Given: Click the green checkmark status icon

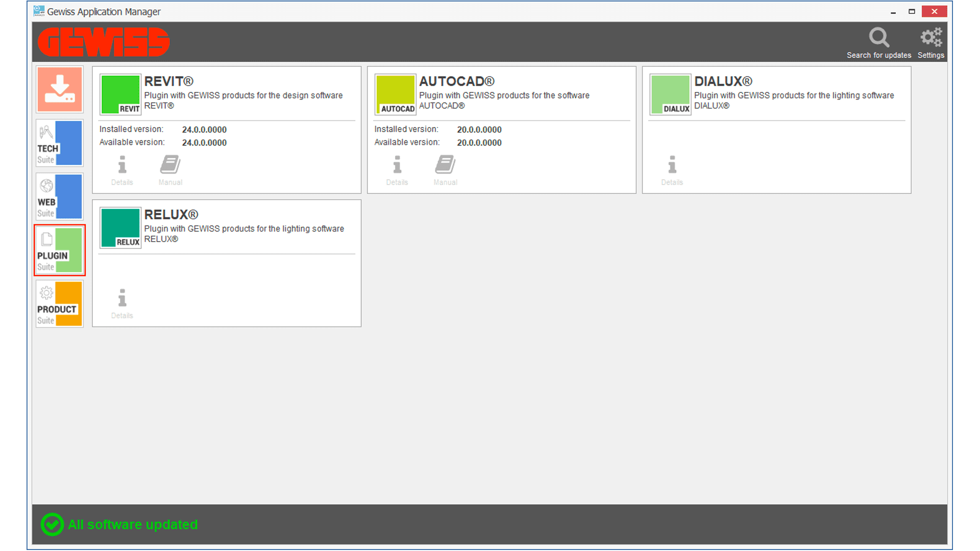Looking at the screenshot, I should coord(52,524).
